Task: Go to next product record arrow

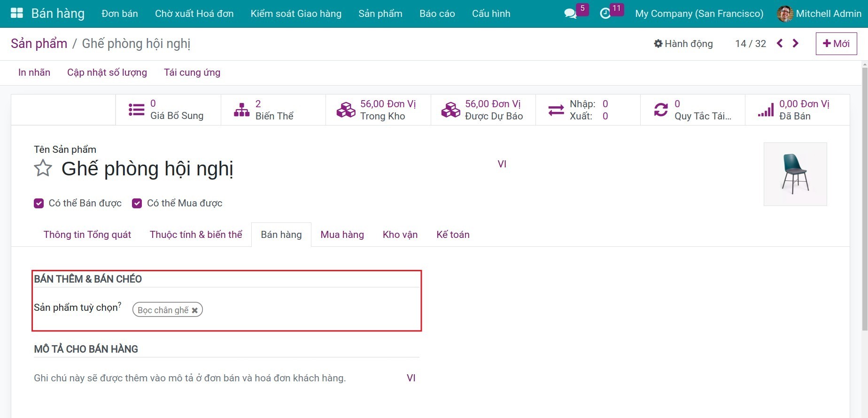Action: 796,43
